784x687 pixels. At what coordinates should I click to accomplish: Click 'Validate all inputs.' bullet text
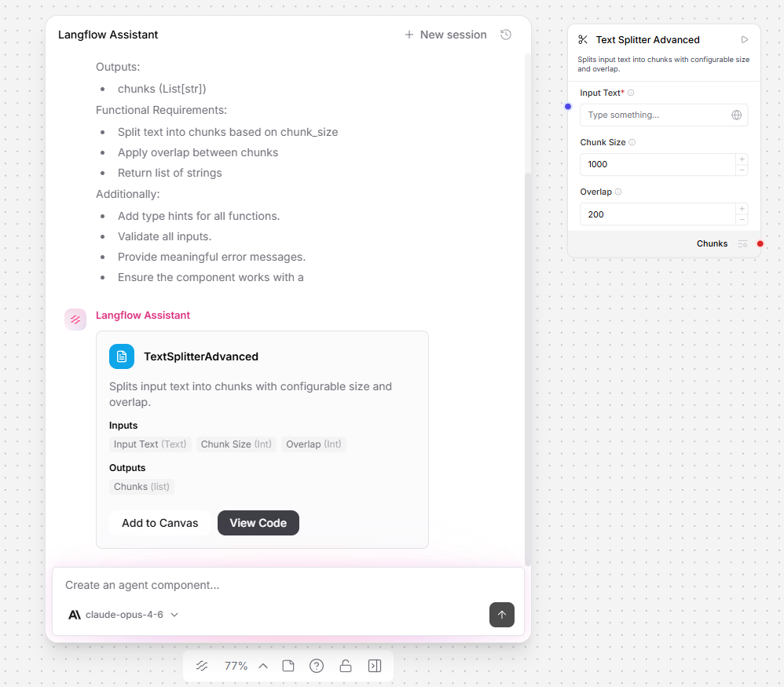(164, 236)
